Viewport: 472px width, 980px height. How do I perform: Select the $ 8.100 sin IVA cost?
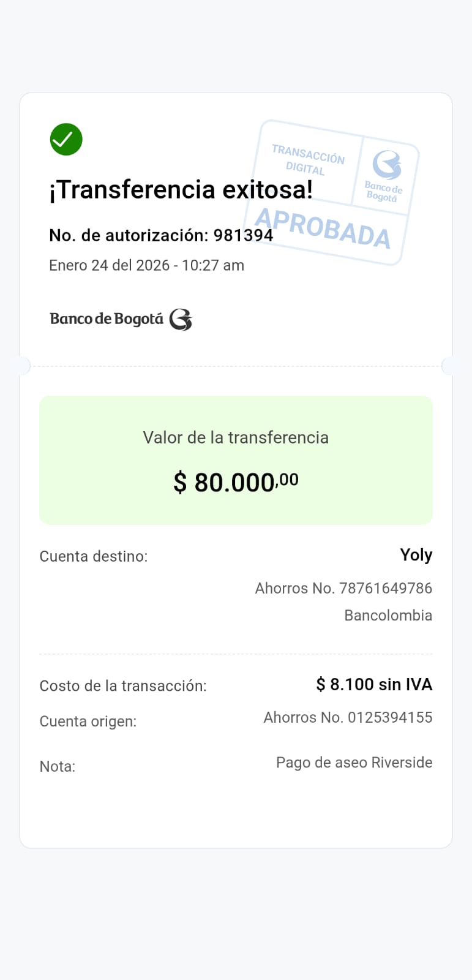[x=374, y=684]
